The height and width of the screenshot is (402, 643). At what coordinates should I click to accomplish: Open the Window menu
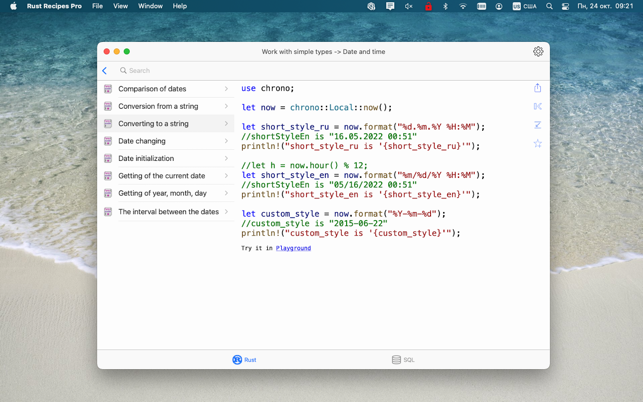coord(150,6)
